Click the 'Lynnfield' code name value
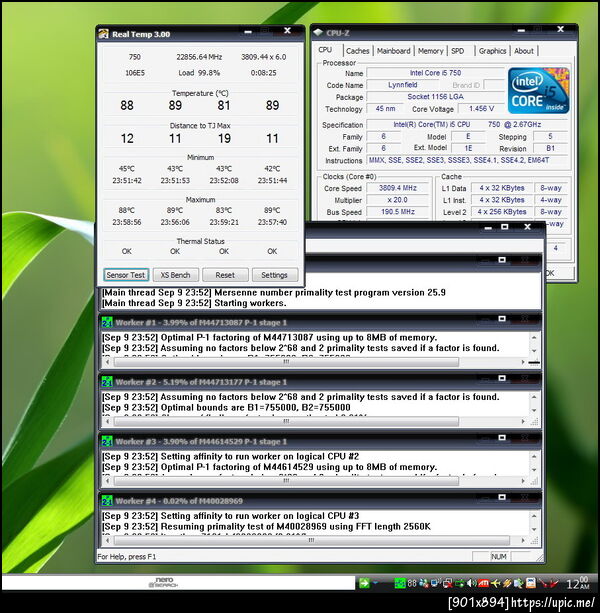600x613 pixels. coord(403,85)
